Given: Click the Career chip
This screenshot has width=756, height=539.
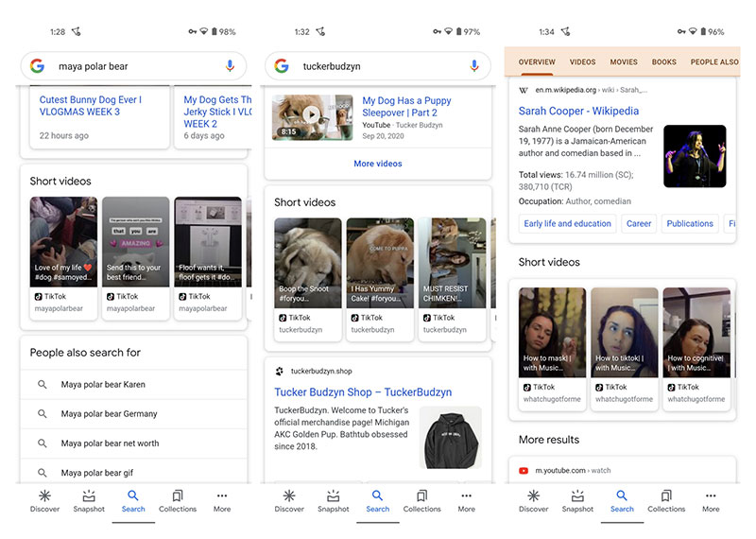Looking at the screenshot, I should 639,224.
